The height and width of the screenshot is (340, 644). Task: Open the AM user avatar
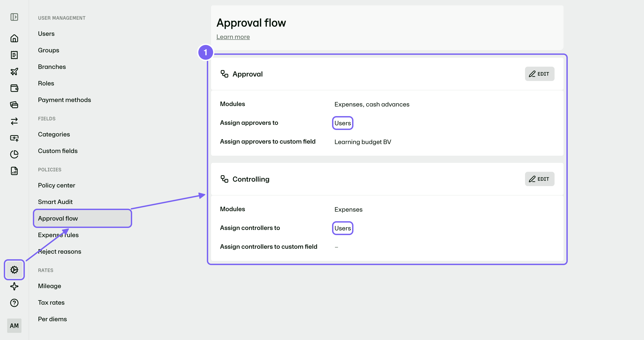click(14, 325)
